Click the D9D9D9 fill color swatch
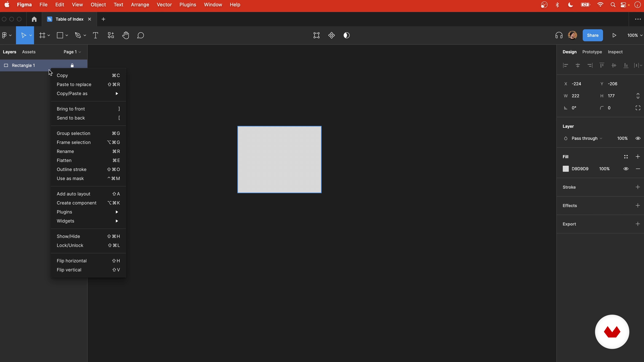 click(566, 169)
